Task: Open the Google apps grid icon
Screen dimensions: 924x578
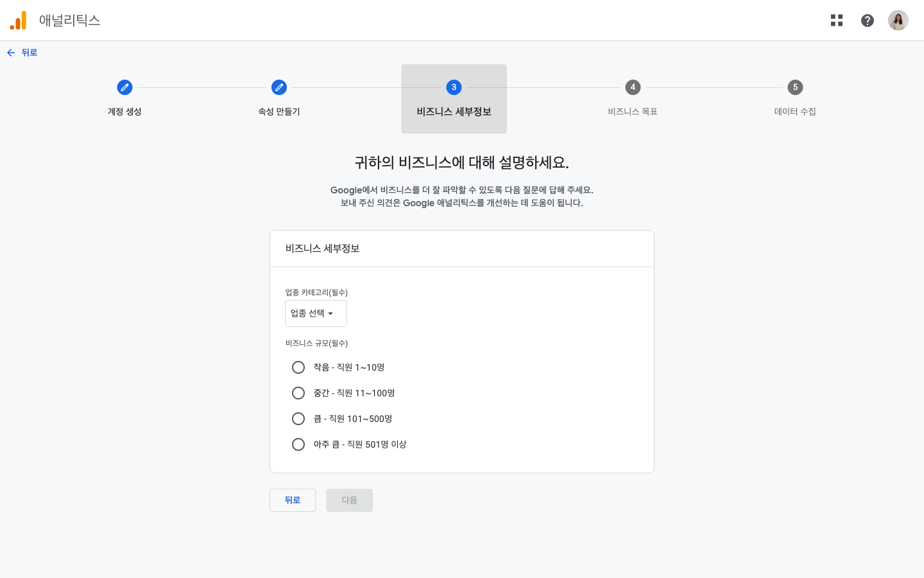Action: (837, 21)
